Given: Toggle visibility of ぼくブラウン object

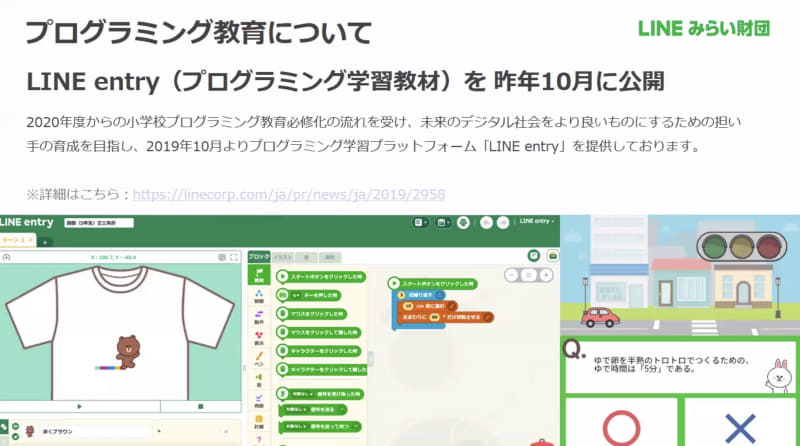Looking at the screenshot, I should tap(16, 426).
